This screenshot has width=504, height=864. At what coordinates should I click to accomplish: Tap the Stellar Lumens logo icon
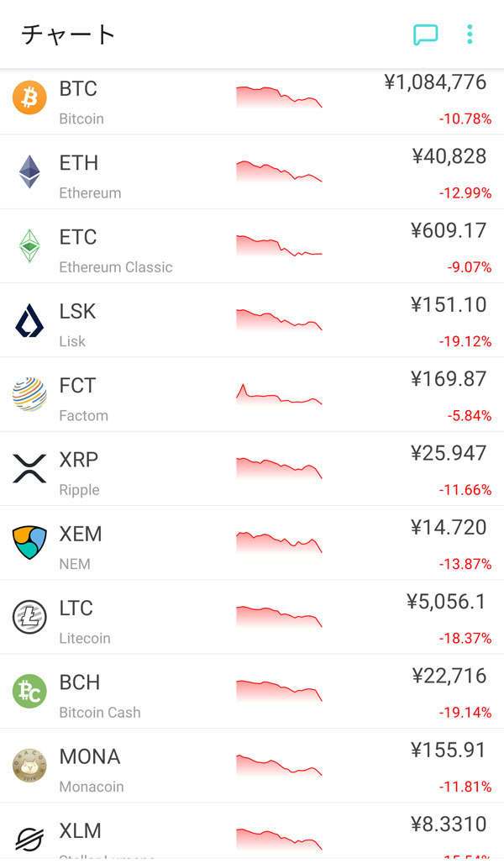(x=29, y=839)
